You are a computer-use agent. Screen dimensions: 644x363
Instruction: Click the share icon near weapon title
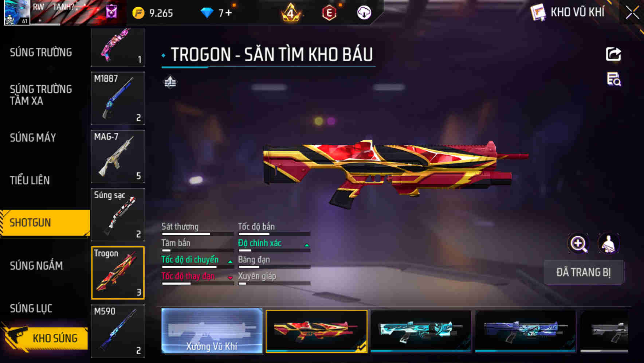613,54
